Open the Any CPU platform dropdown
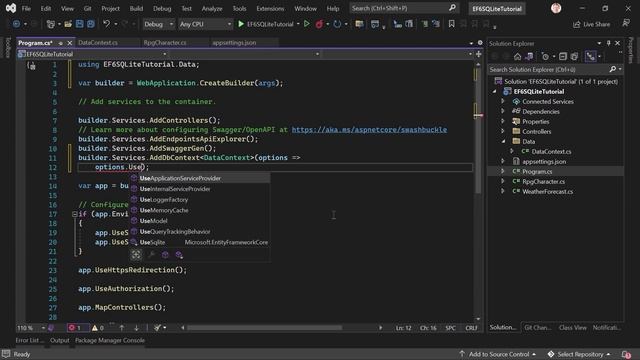The width and height of the screenshot is (640, 360). [205, 24]
